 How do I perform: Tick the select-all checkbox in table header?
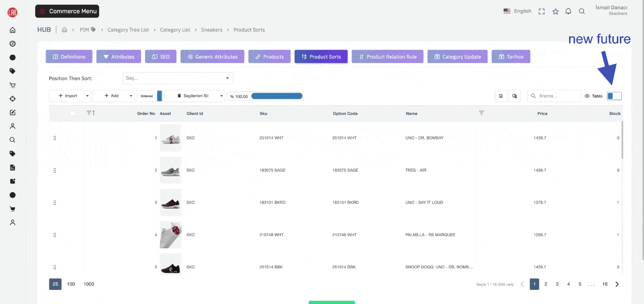[x=73, y=114]
